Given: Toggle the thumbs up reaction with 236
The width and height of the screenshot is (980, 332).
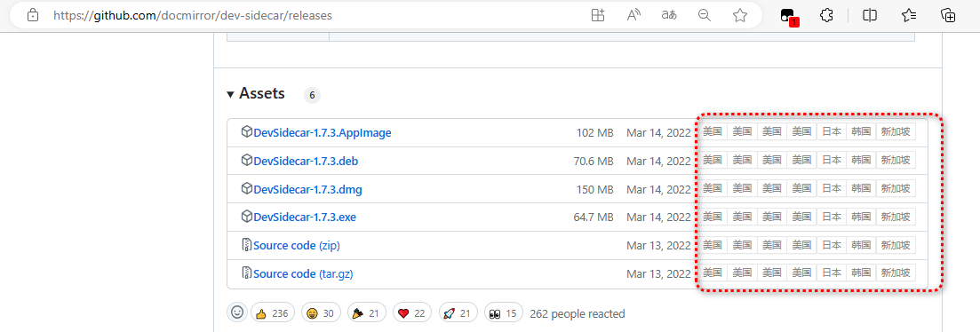Looking at the screenshot, I should (273, 313).
